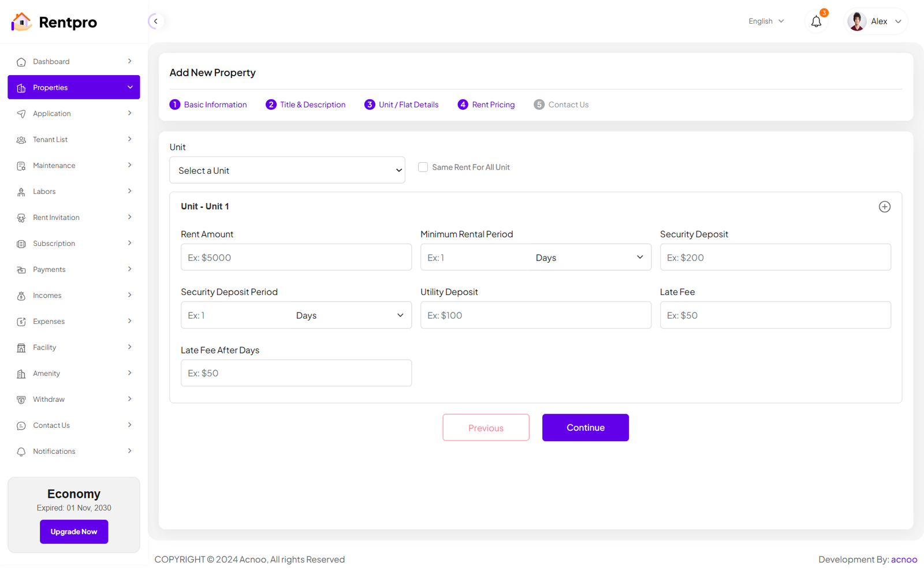The height and width of the screenshot is (578, 924).
Task: Click the Payments sidebar icon
Action: click(x=21, y=270)
